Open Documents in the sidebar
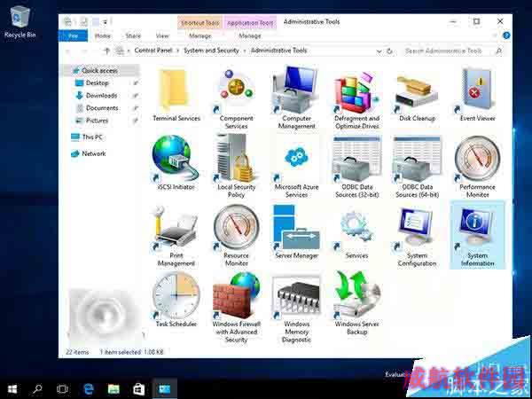The height and width of the screenshot is (399, 532). point(102,108)
